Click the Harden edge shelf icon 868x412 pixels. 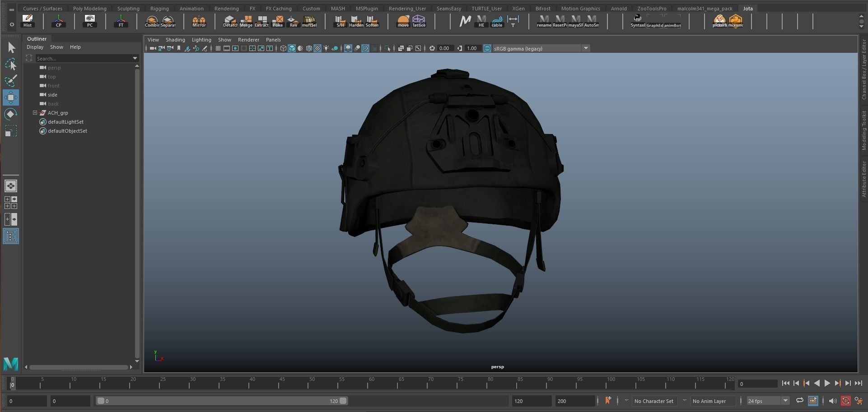356,21
